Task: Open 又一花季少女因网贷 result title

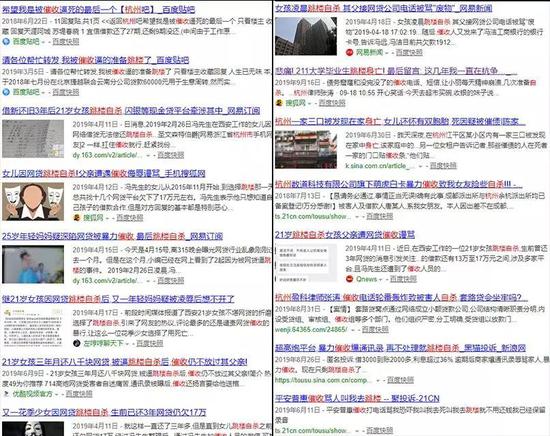Action: [104, 412]
